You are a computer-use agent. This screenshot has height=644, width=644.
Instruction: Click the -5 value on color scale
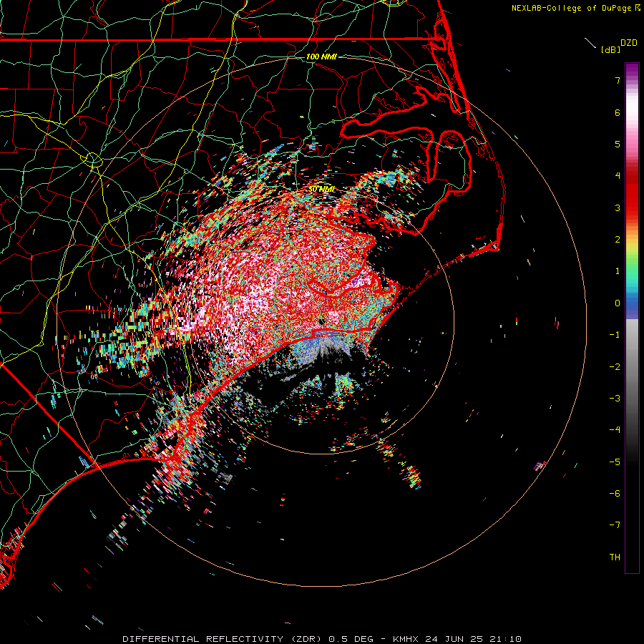coord(615,462)
